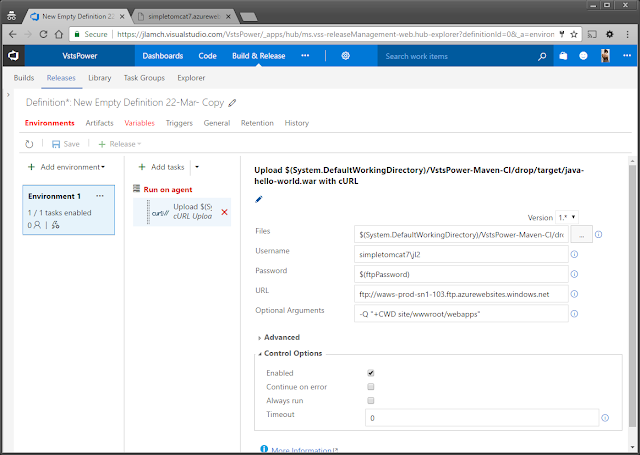The image size is (640, 455).
Task: Click the smiley feedback icon
Action: coord(583,56)
